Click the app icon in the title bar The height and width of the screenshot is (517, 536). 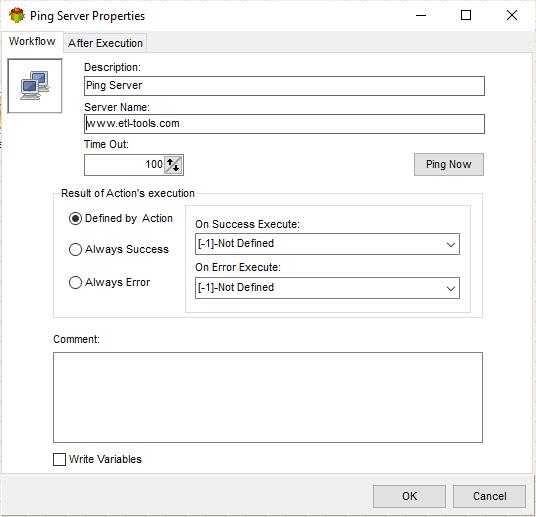[x=16, y=16]
